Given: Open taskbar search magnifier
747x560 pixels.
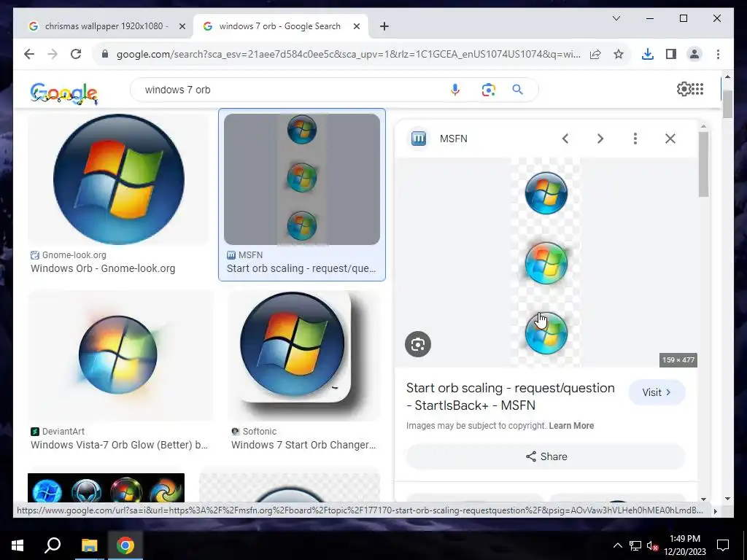Looking at the screenshot, I should 53,545.
